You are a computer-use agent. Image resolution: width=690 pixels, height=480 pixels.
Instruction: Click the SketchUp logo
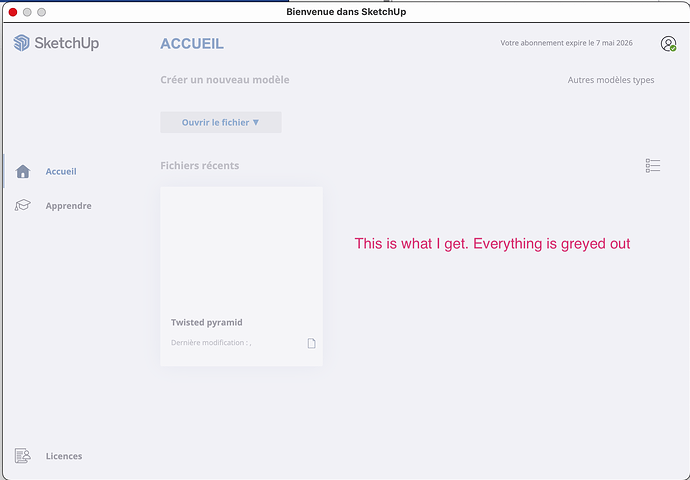point(56,43)
